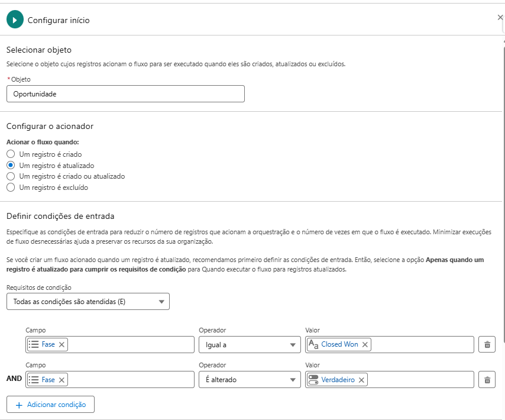This screenshot has height=420, width=505.
Task: Remove Fase pill from first Campo field
Action: click(x=61, y=345)
